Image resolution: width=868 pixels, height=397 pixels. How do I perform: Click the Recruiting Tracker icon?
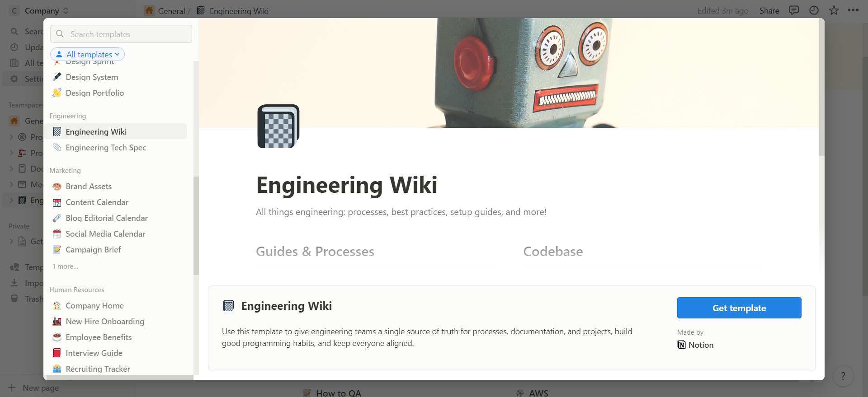pos(57,369)
